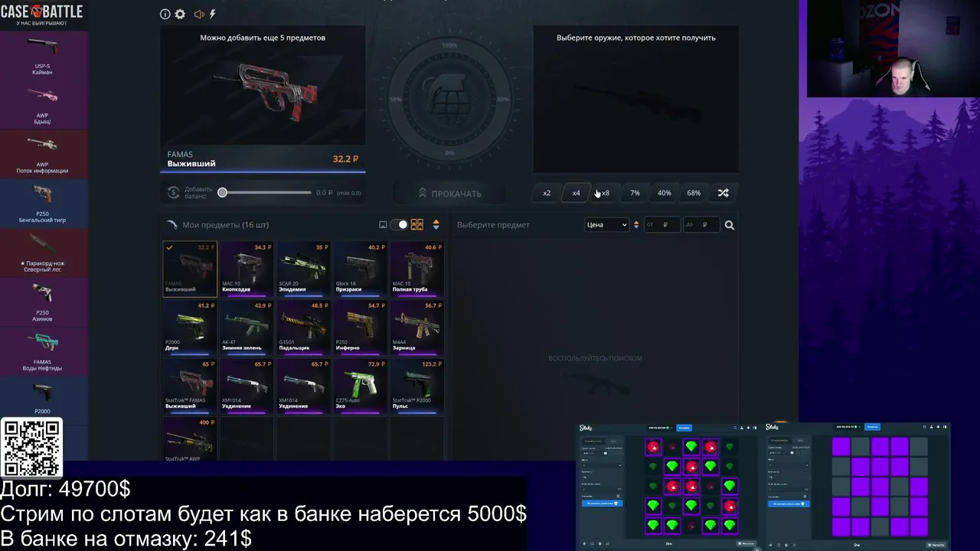Select the SCAR-20 Эпидемия item
The image size is (980, 551).
tap(303, 269)
